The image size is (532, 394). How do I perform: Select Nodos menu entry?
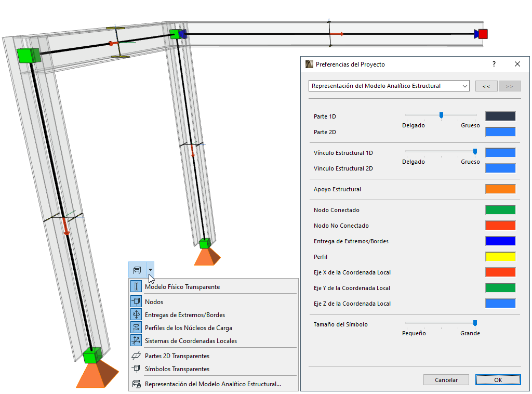point(214,301)
